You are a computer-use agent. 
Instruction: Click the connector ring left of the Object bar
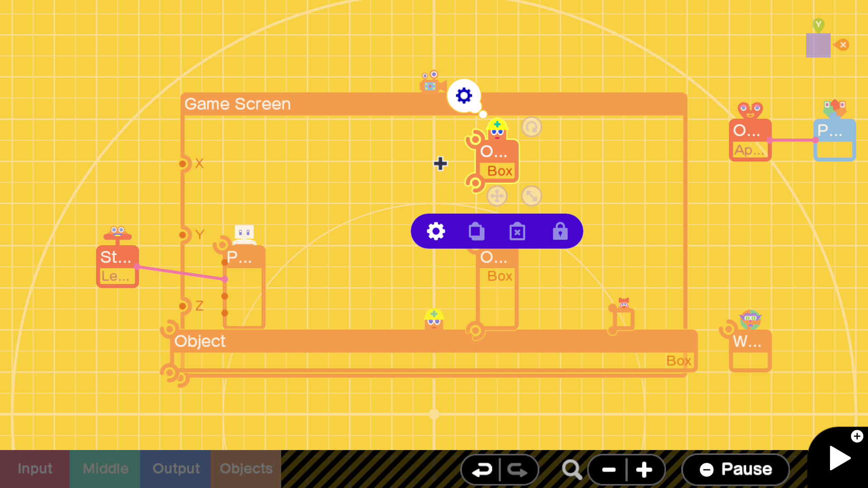(x=170, y=330)
